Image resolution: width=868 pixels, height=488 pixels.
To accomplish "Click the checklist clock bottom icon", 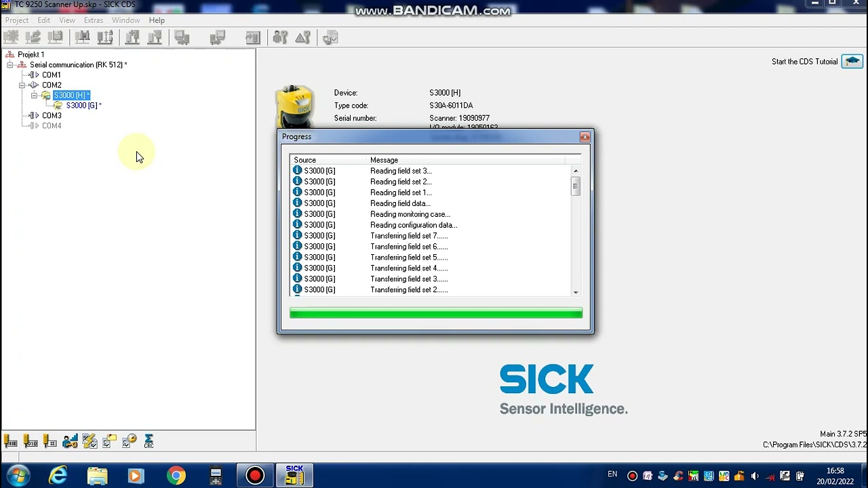I will point(129,441).
